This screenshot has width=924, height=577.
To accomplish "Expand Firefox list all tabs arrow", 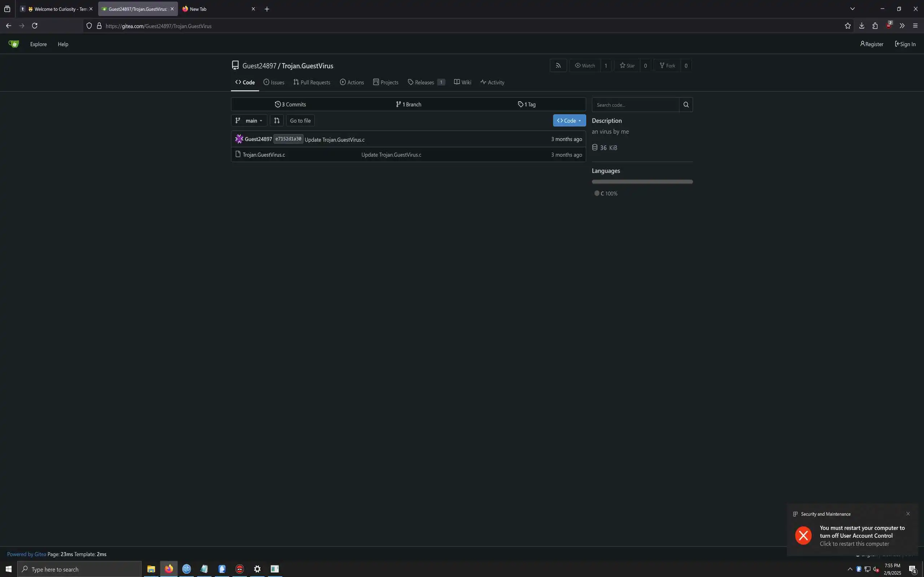I will 852,9.
